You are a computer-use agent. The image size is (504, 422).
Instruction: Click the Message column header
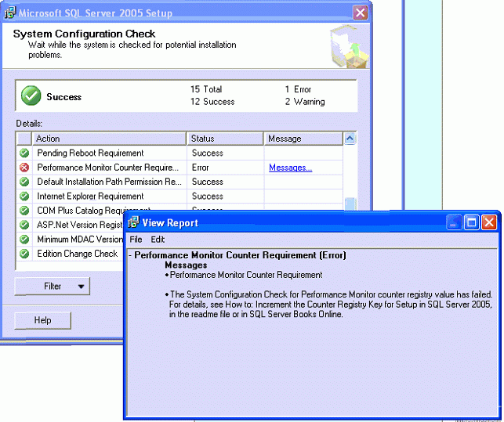pos(303,139)
